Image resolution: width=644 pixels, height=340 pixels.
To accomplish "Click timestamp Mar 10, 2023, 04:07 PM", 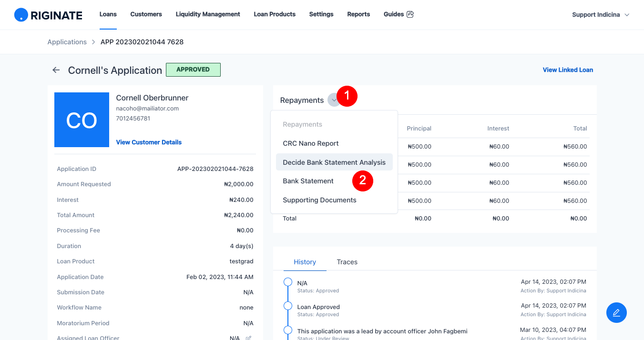I will pyautogui.click(x=553, y=330).
